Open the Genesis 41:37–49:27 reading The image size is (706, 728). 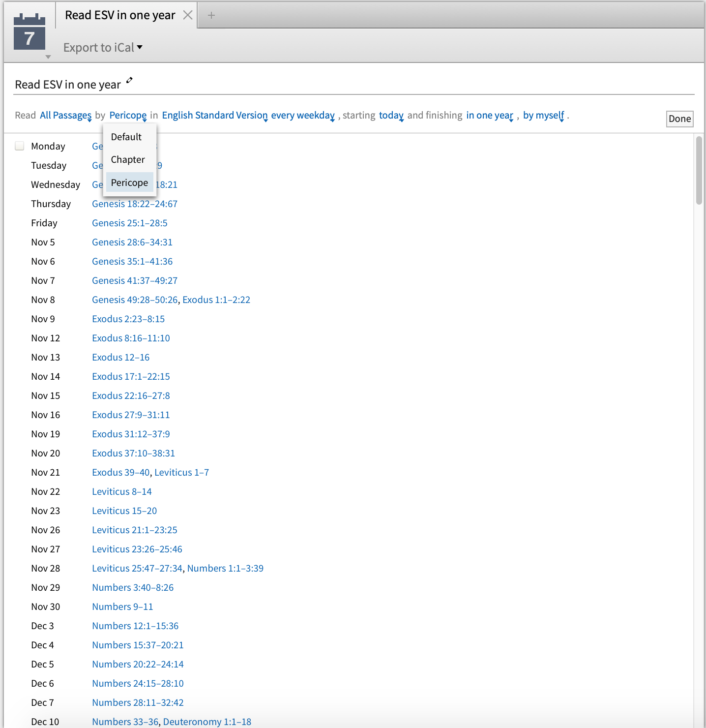135,280
